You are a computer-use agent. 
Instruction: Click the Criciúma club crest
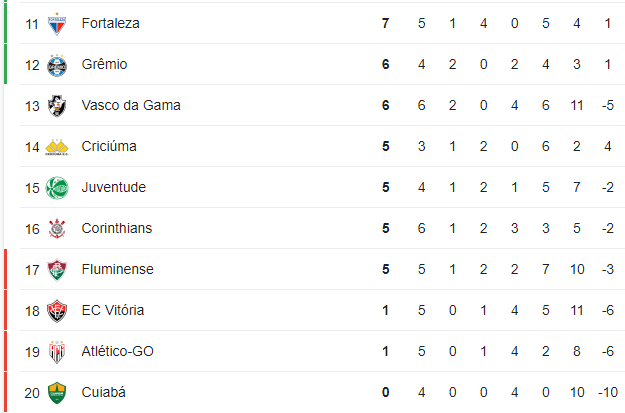pyautogui.click(x=57, y=147)
